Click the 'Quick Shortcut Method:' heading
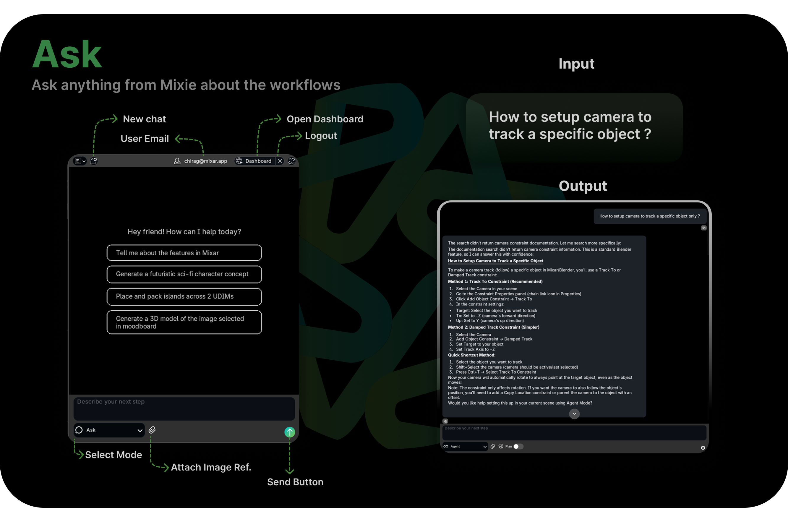 (471, 355)
